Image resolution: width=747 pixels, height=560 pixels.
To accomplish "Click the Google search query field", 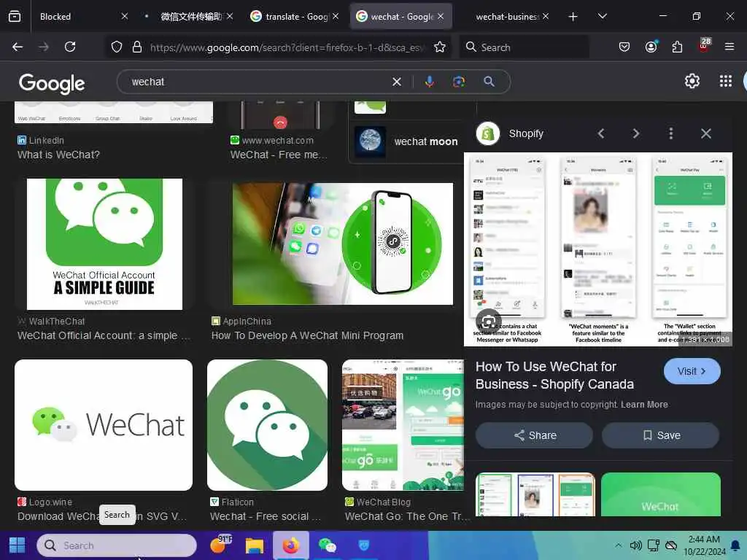I will coord(258,82).
